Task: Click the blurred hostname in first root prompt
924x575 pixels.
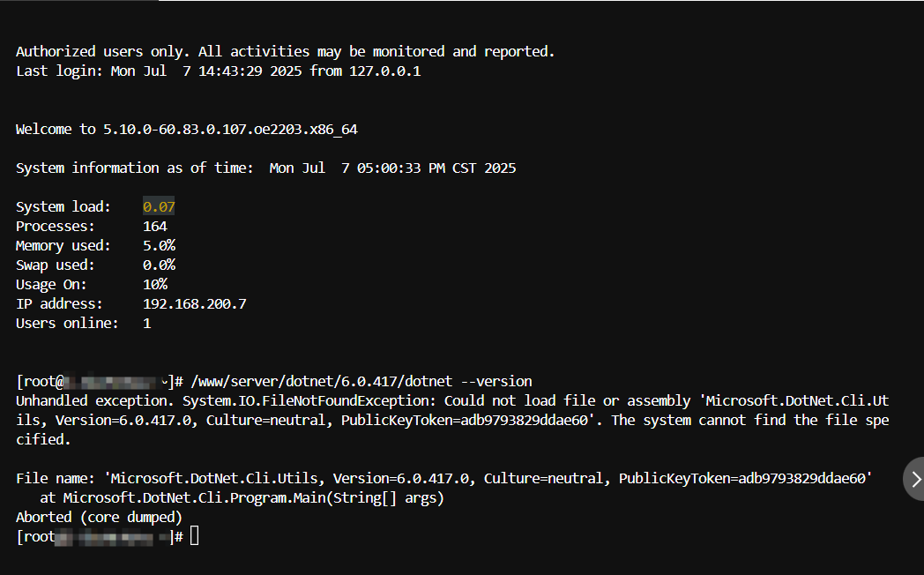Action: 116,383
